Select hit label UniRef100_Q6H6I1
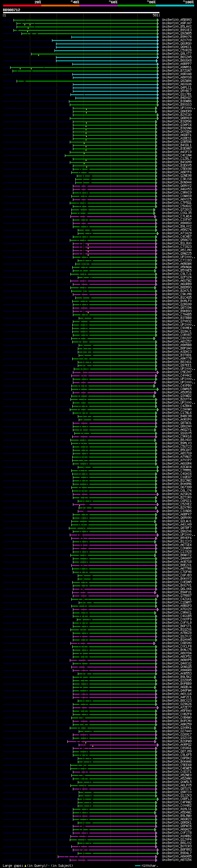This screenshot has height=868, width=197. (177, 47)
